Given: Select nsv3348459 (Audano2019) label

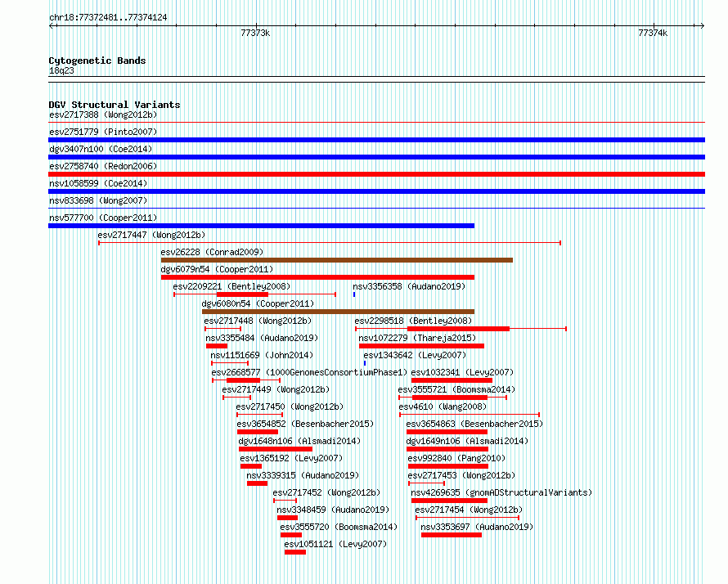Looking at the screenshot, I should [x=333, y=510].
